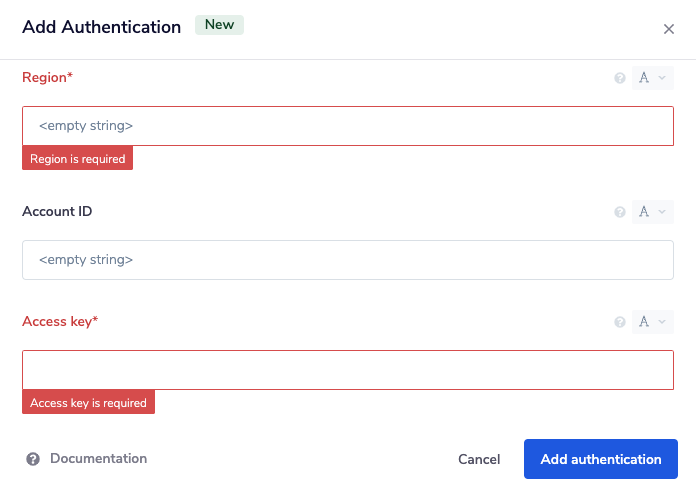The image size is (696, 490).
Task: Click the help icon for Access key
Action: (620, 322)
